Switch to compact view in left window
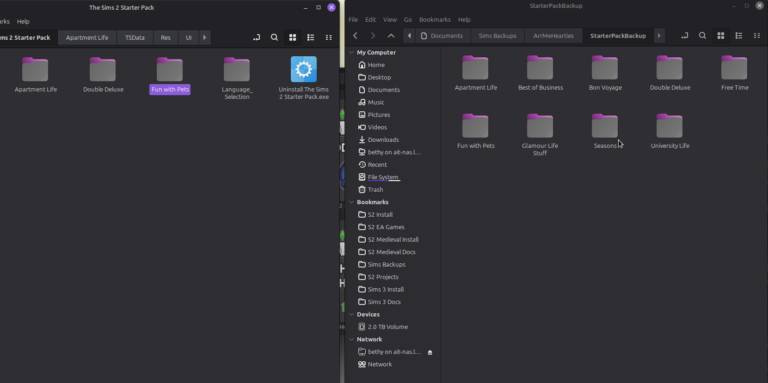Screen dimensions: 768x383 [329, 37]
